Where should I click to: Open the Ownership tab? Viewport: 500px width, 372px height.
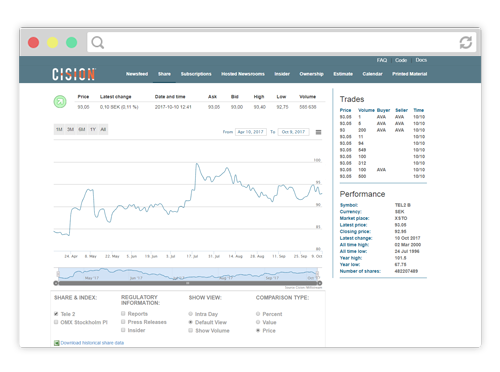(311, 74)
